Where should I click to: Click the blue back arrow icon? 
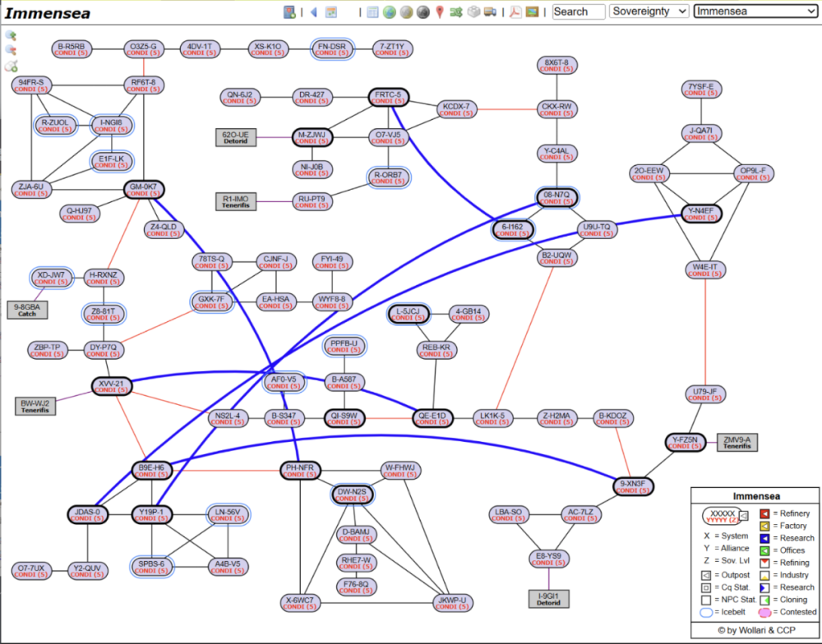click(x=312, y=11)
